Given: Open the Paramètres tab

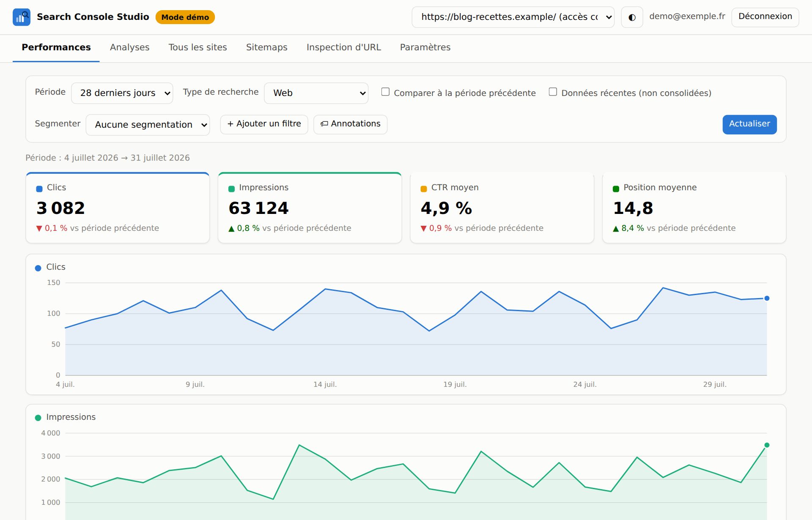Looking at the screenshot, I should pyautogui.click(x=425, y=47).
